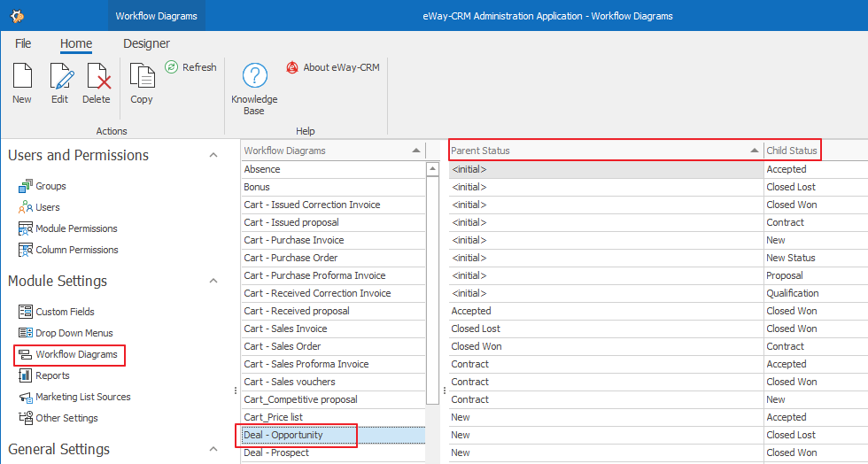Select Cart - Issued Correction Invoice
The width and height of the screenshot is (868, 464).
[333, 205]
